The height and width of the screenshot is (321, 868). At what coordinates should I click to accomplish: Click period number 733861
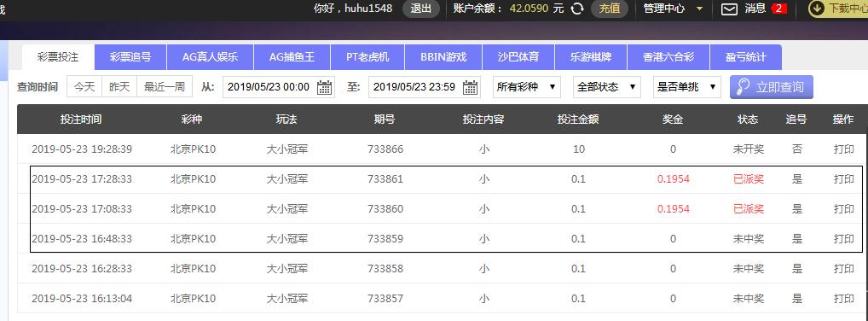point(385,179)
